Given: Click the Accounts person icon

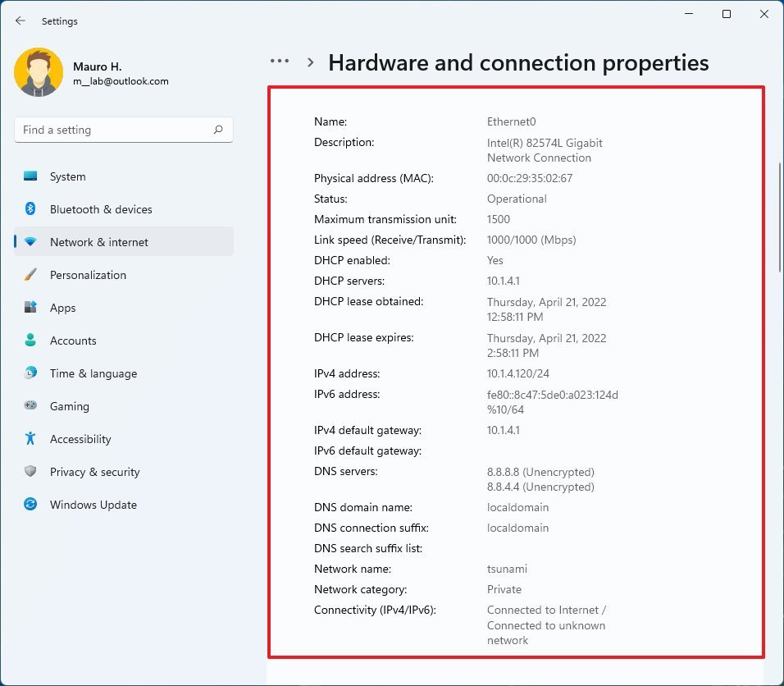Looking at the screenshot, I should click(30, 341).
